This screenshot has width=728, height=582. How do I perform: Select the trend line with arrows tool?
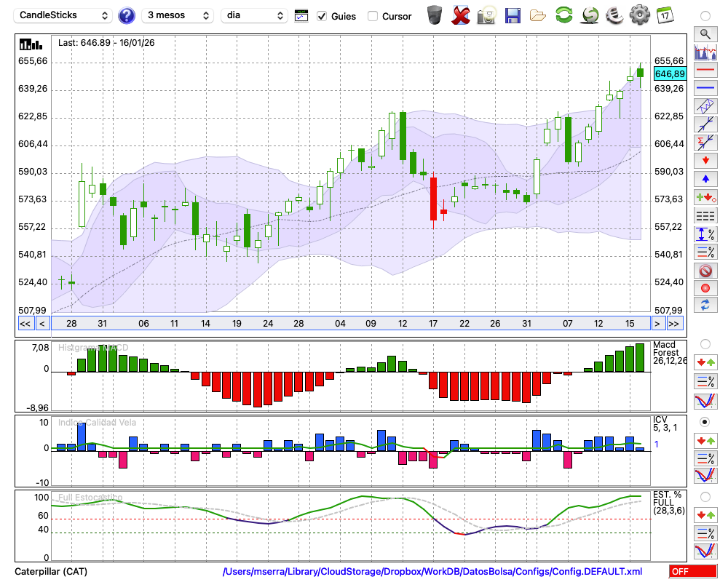pos(705,124)
